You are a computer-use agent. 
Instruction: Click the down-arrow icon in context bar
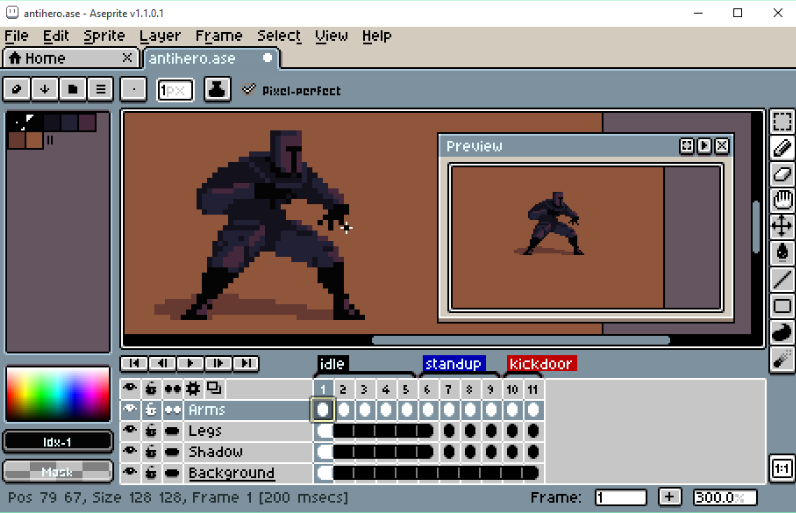(45, 90)
